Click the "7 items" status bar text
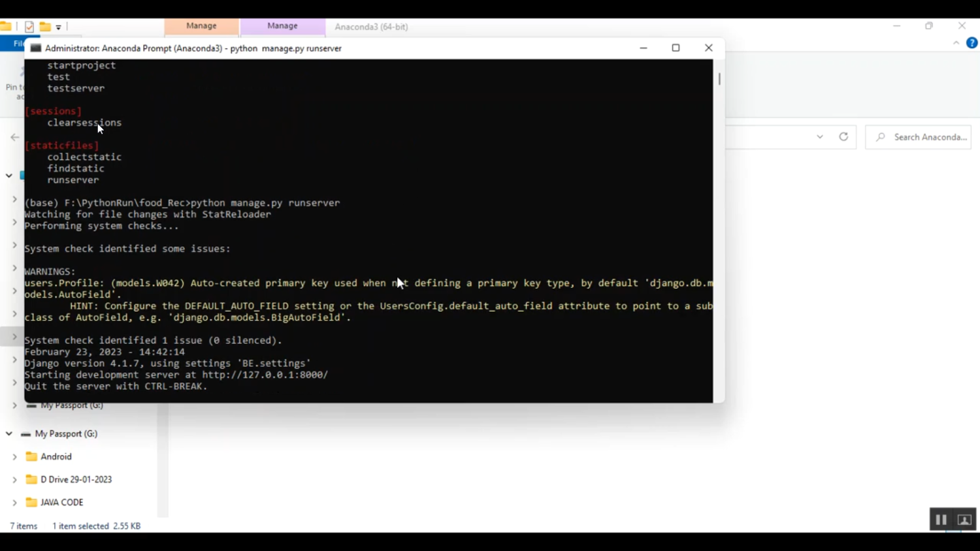 click(24, 526)
